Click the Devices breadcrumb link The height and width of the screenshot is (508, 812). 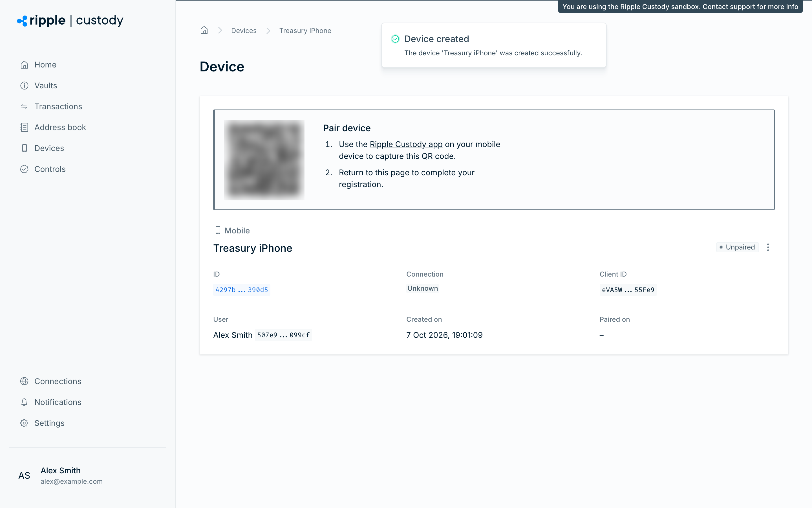(244, 30)
